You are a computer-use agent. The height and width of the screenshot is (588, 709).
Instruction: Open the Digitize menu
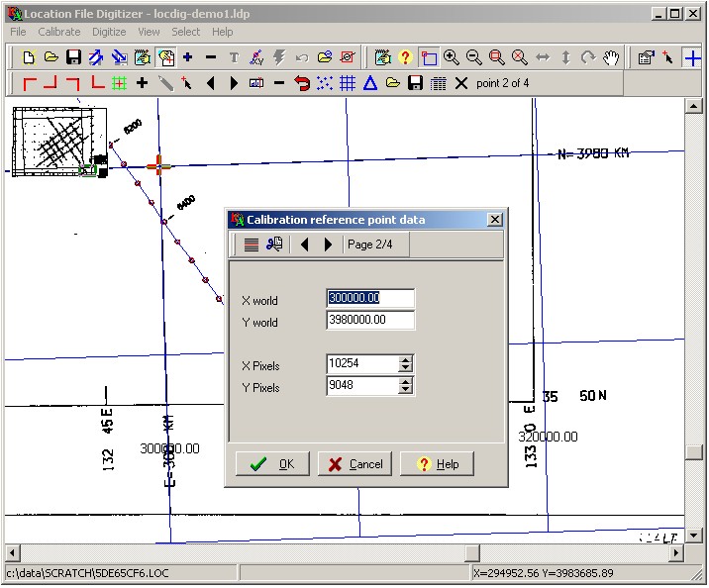(x=109, y=32)
